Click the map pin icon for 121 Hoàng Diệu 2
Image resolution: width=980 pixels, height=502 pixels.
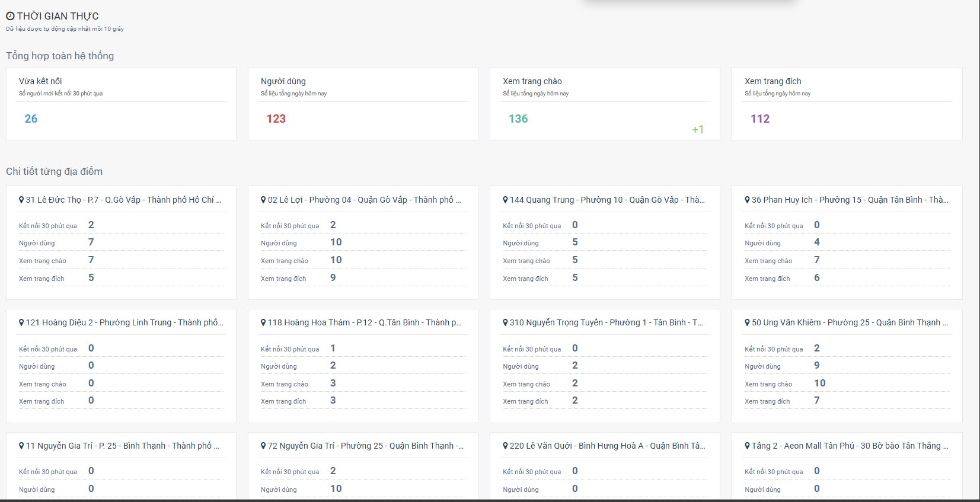point(21,322)
